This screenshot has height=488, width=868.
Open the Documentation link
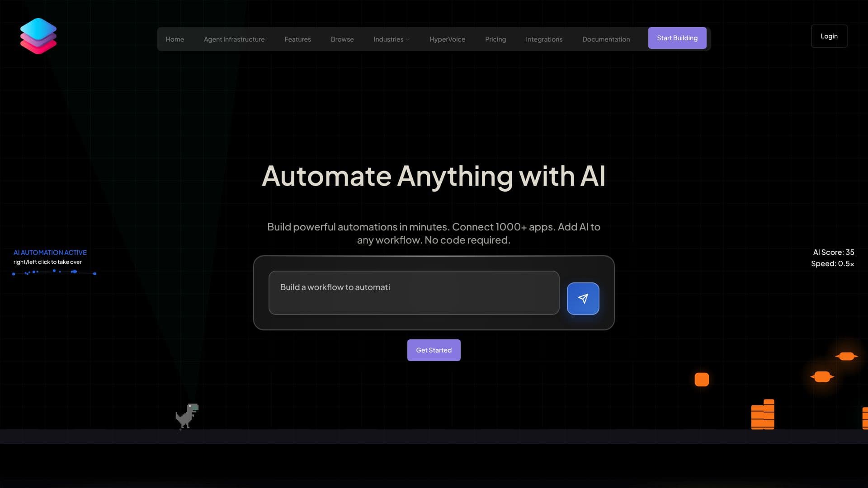click(x=606, y=39)
